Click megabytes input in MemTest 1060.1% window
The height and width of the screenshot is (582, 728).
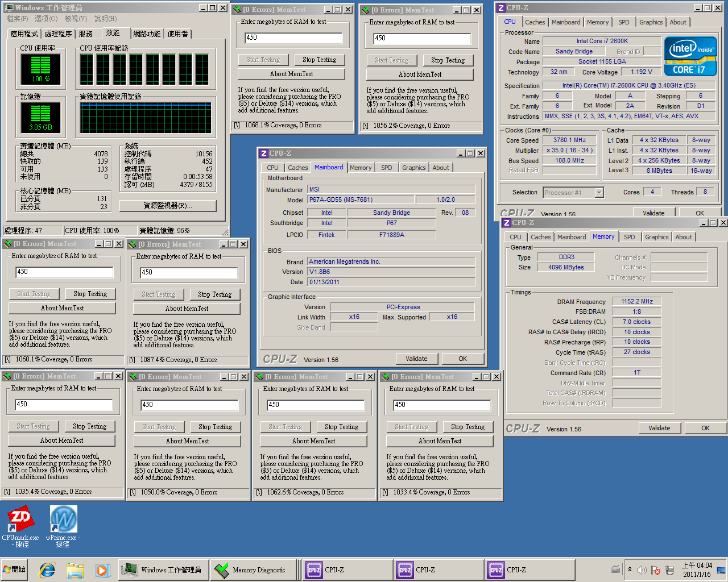[x=64, y=272]
